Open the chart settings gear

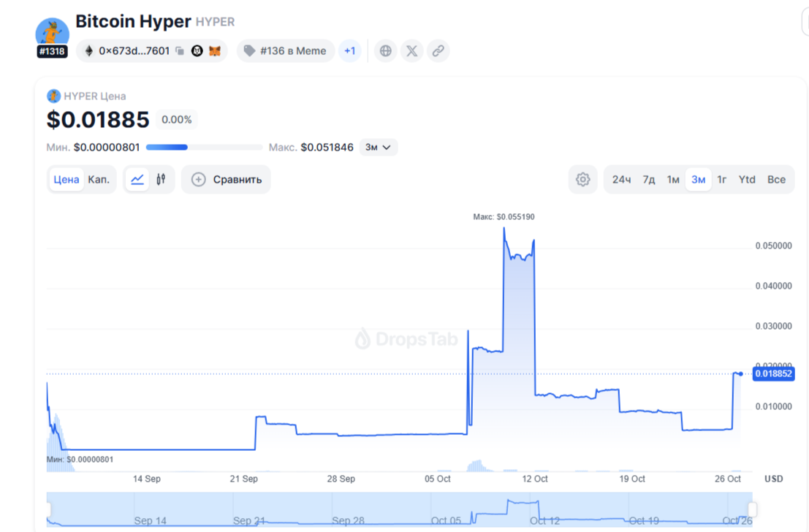coord(582,178)
